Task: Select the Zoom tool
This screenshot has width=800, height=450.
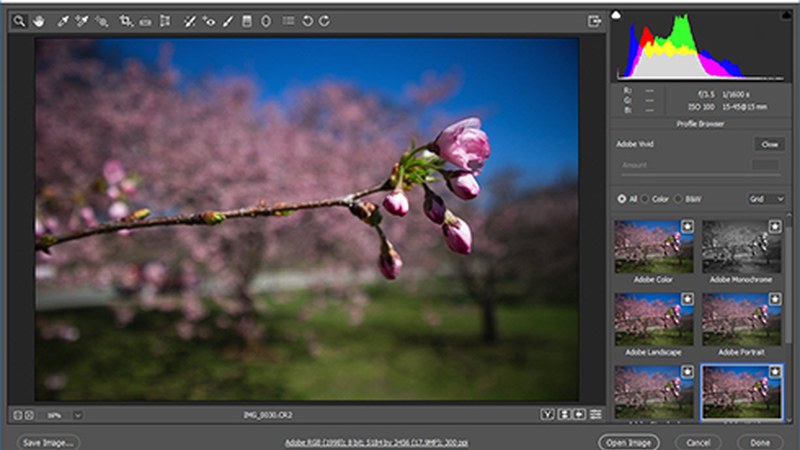Action: [x=18, y=20]
